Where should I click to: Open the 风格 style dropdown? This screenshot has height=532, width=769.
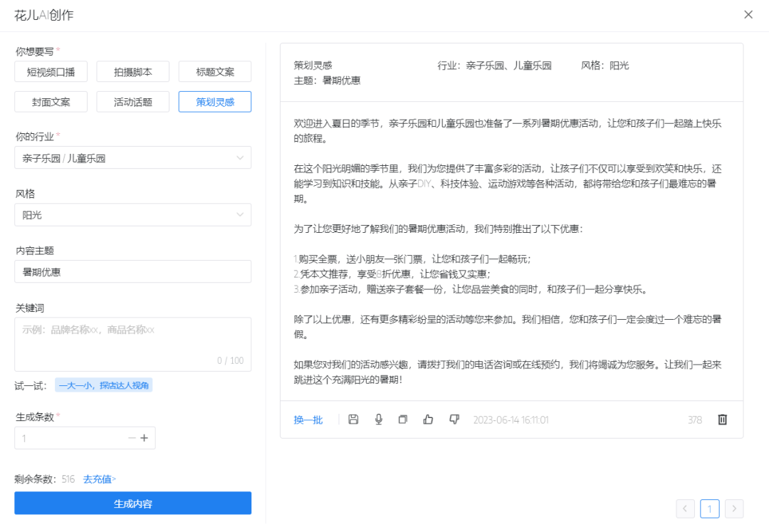click(133, 215)
